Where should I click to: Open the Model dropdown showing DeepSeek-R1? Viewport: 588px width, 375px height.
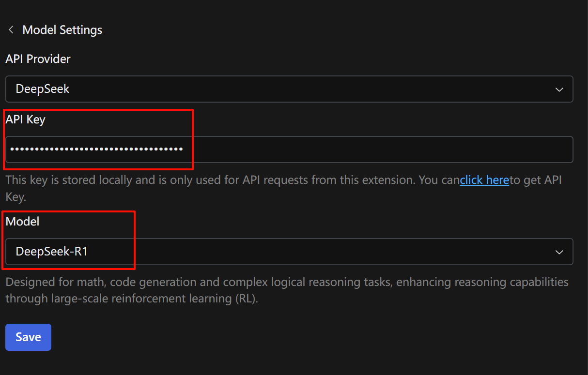pyautogui.click(x=52, y=252)
